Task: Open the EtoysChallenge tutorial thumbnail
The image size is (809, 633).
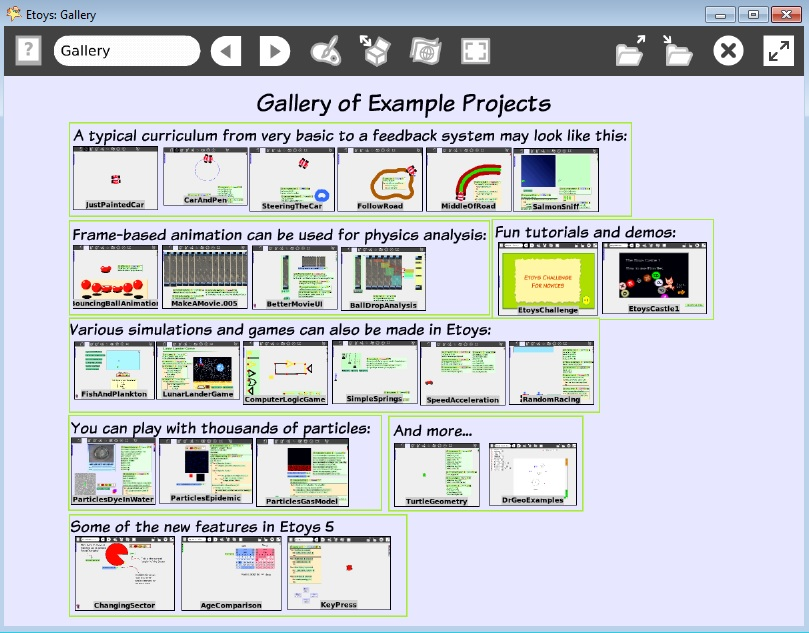Action: (x=547, y=279)
